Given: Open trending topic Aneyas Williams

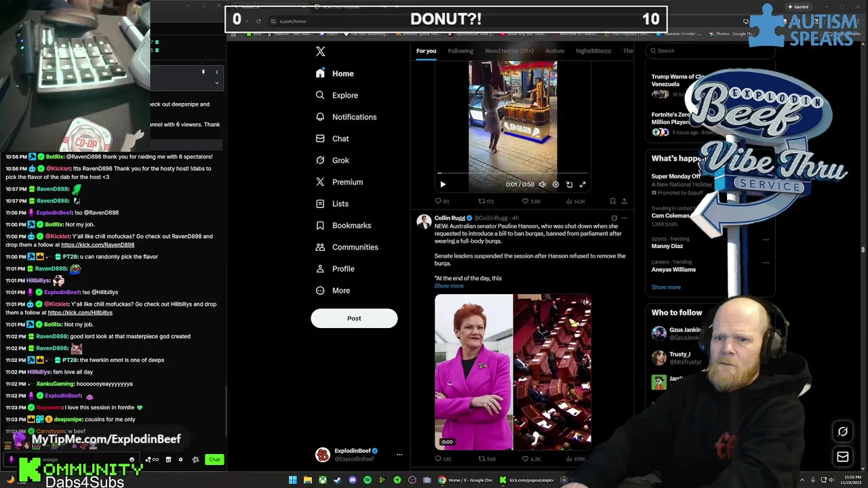Looking at the screenshot, I should [x=673, y=270].
